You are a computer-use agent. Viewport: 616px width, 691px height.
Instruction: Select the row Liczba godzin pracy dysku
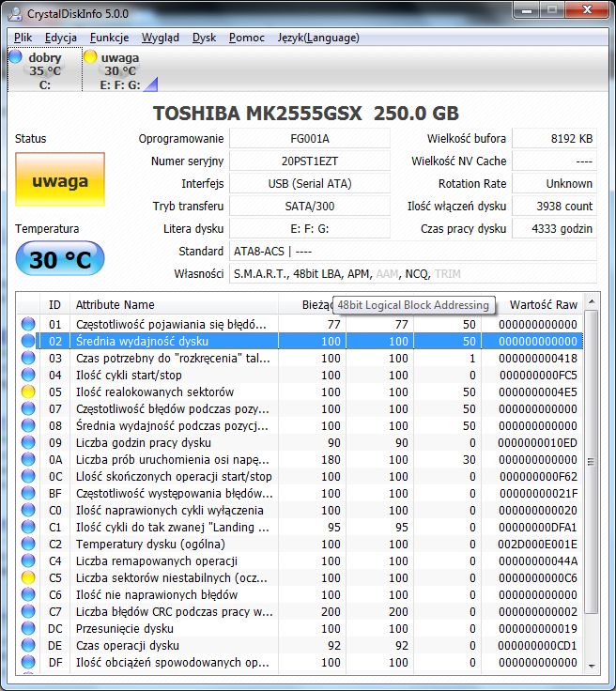click(x=300, y=442)
